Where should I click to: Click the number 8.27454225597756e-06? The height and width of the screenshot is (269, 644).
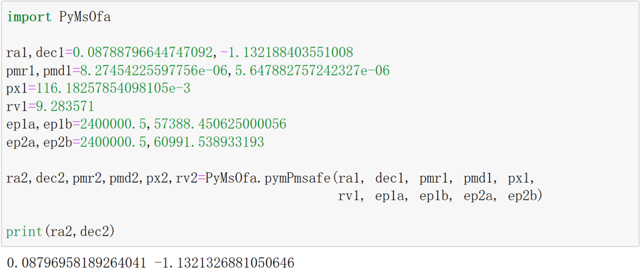(154, 71)
